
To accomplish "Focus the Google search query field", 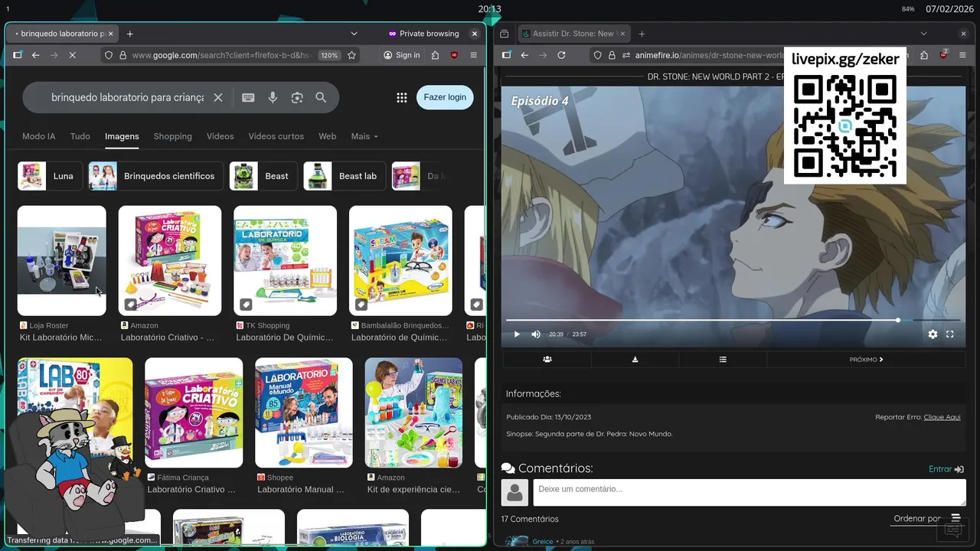I will tap(127, 97).
